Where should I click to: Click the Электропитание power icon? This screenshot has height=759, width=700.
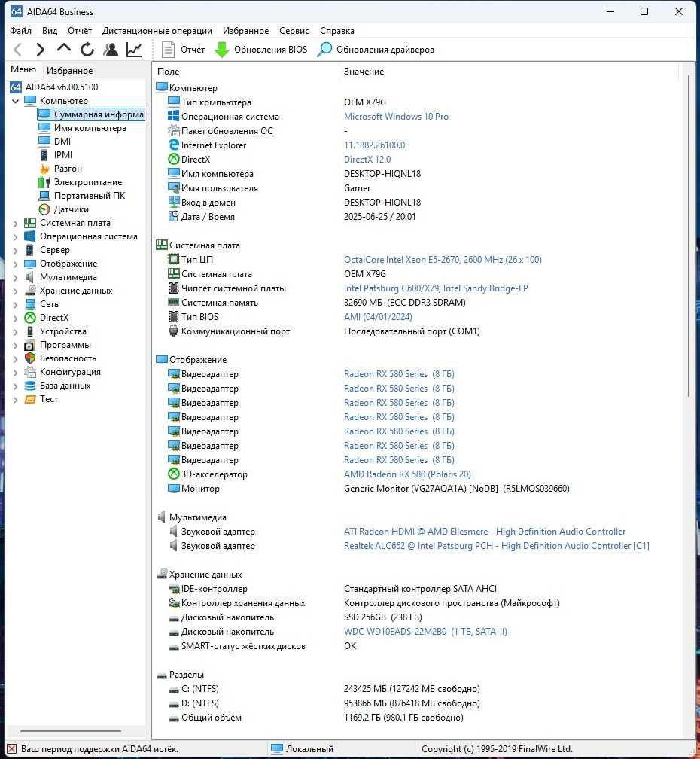click(44, 182)
